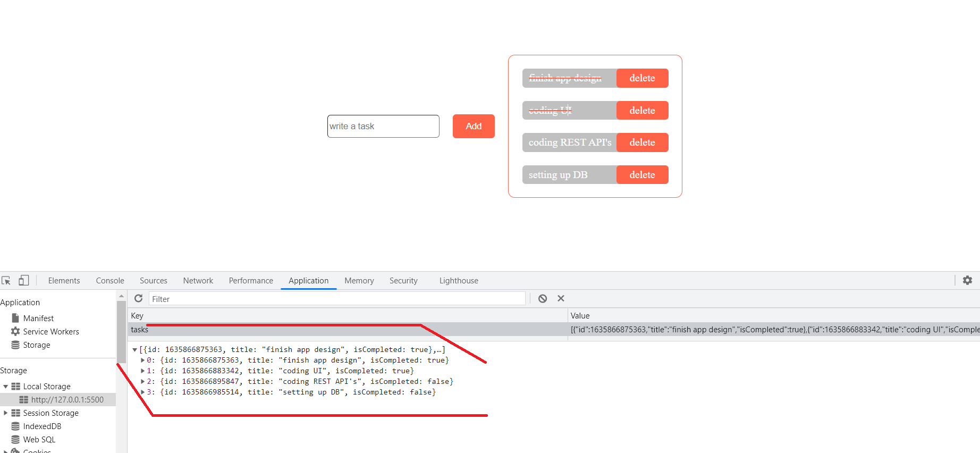
Task: Delete selected entry with X icon
Action: click(x=561, y=298)
